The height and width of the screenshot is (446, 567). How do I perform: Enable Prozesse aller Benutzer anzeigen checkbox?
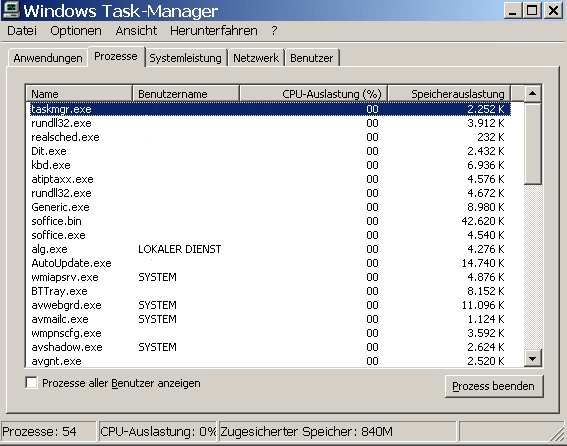coord(31,383)
